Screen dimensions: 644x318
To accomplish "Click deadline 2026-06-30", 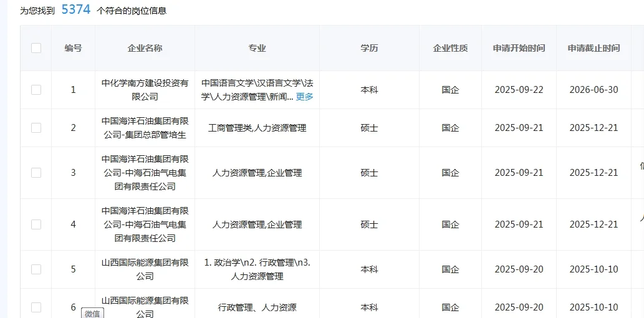I will 594,90.
